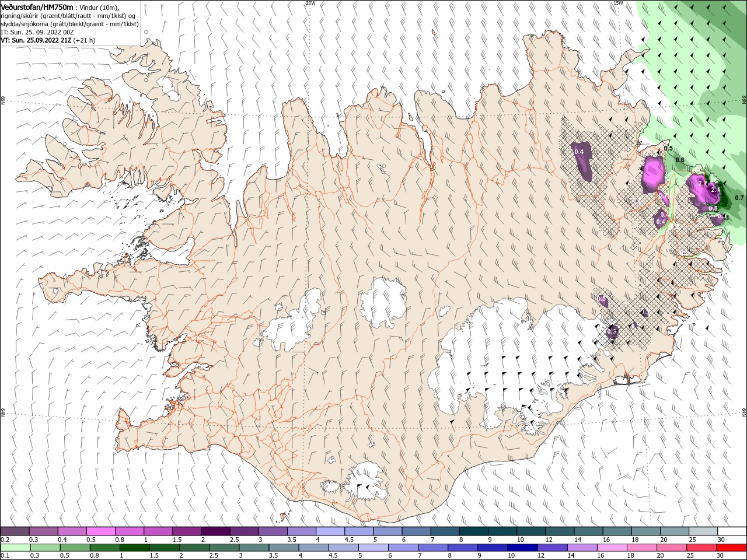Viewport: 747px width, 560px height.
Task: Click the navy blue rain scale swatch between 10 and 12
Action: point(521,548)
